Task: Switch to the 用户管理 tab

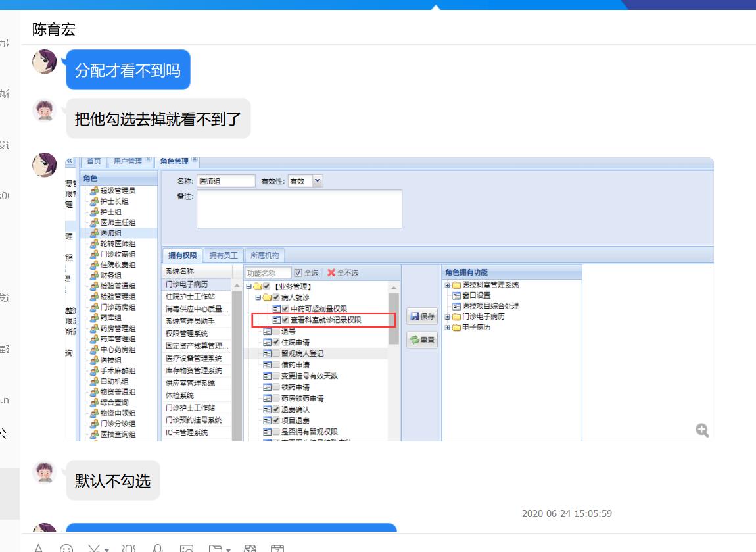Action: coord(128,161)
